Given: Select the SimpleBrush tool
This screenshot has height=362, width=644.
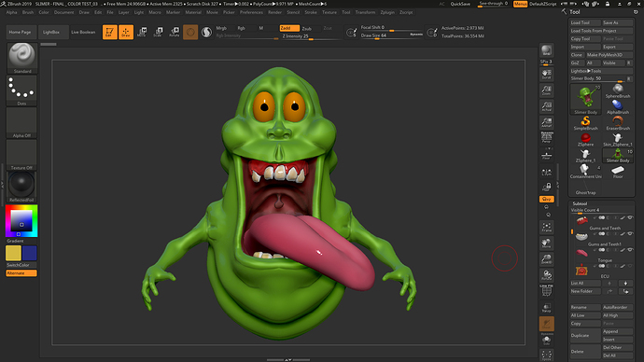Looking at the screenshot, I should click(586, 123).
